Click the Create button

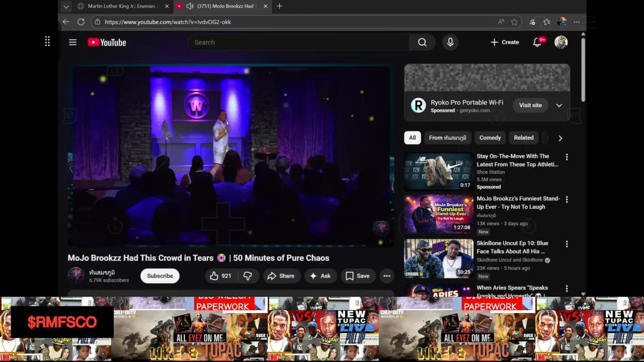(505, 43)
